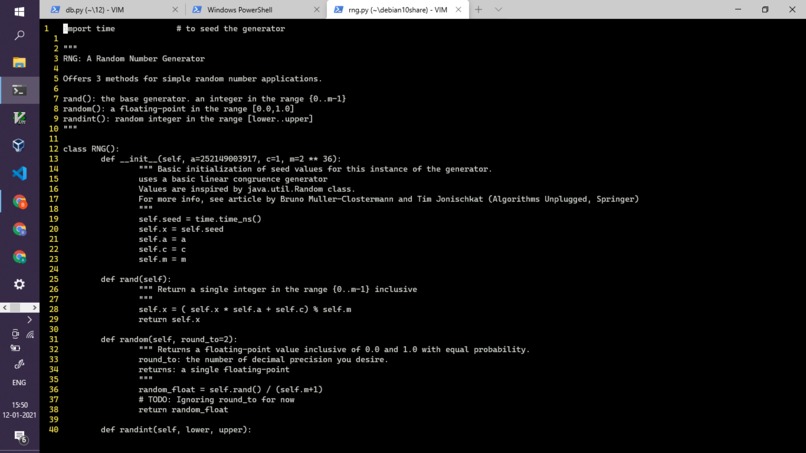Click the '# to seed the generator' comment
This screenshot has width=806, height=453.
point(230,29)
